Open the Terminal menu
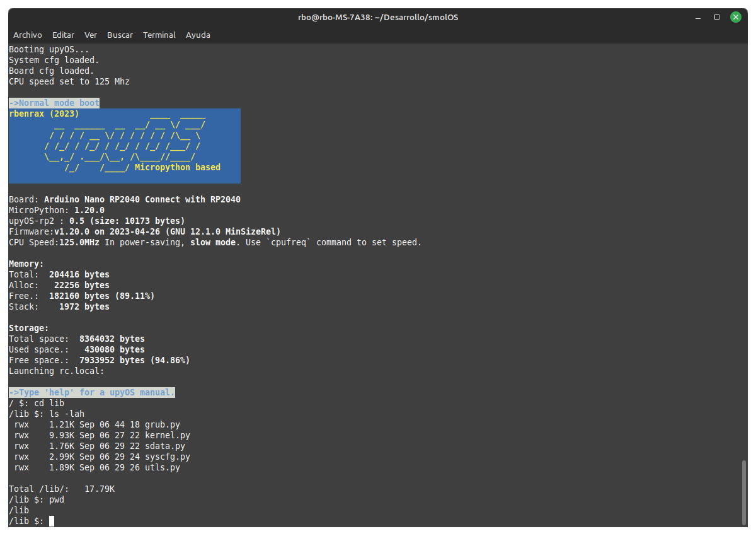The height and width of the screenshot is (536, 756). (x=159, y=35)
